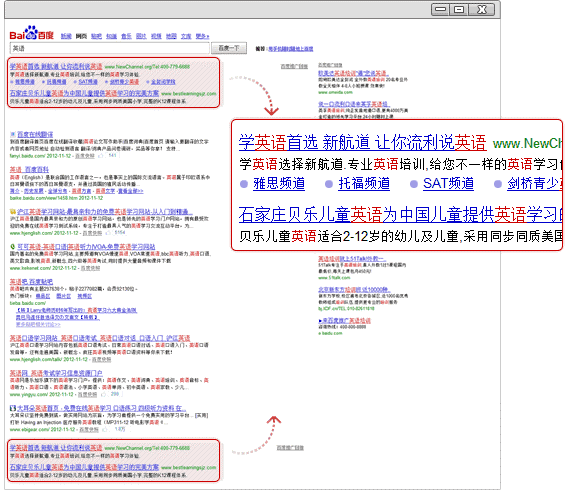567x491 pixels.
Task: Click the Baidu paw logo
Action: pyautogui.click(x=31, y=33)
